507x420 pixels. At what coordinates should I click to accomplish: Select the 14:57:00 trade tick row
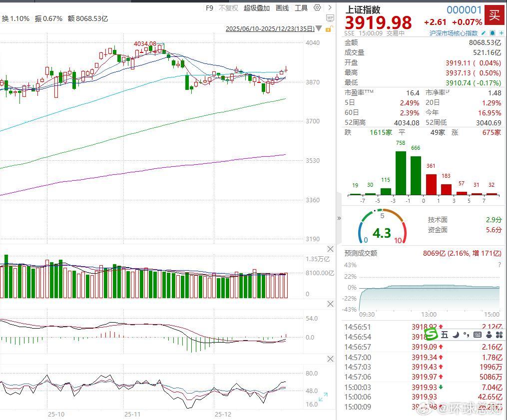[x=423, y=357]
